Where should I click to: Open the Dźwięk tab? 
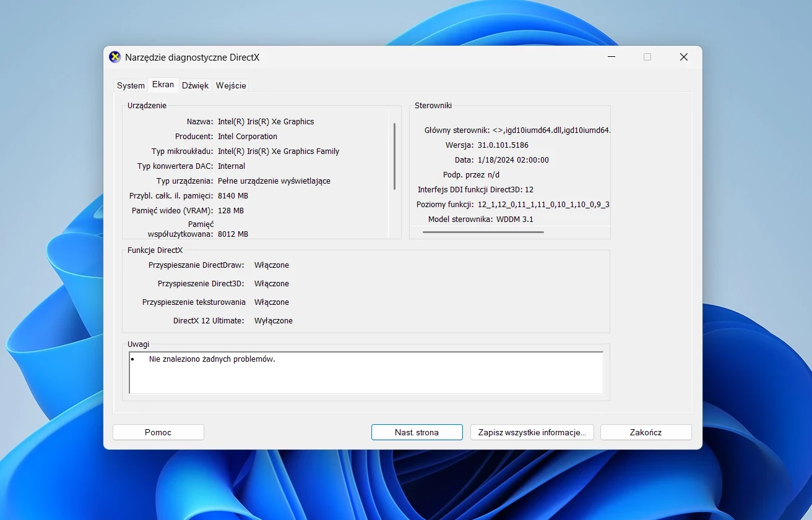195,85
